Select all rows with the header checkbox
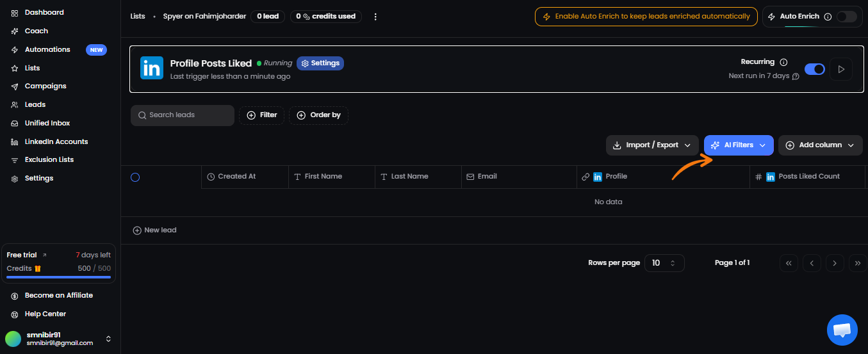Viewport: 868px width, 354px height. [135, 177]
